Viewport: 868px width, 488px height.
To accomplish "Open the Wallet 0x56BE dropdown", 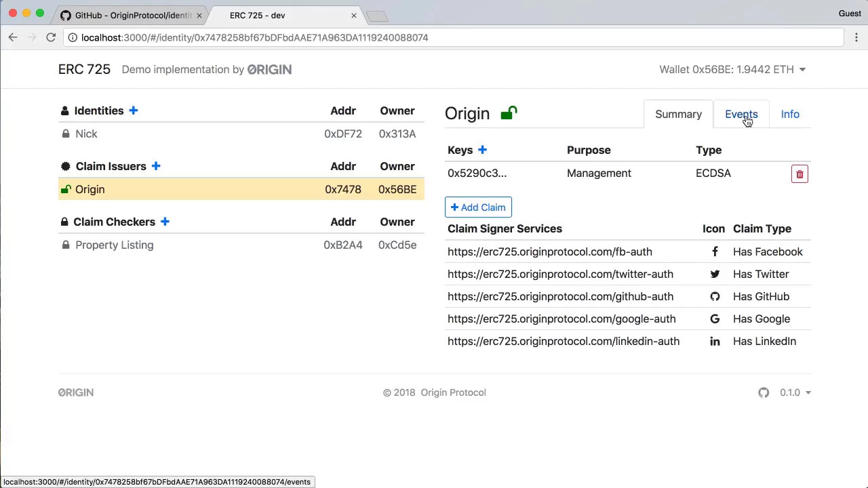I will coord(732,69).
